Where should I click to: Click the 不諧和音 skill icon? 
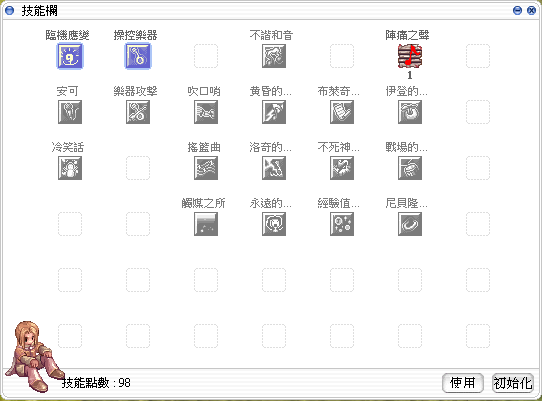(274, 56)
